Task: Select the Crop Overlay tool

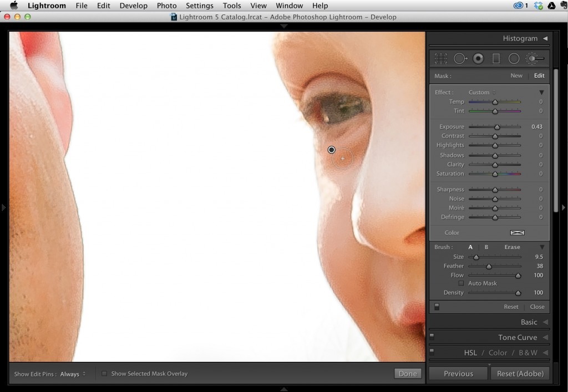Action: click(441, 58)
